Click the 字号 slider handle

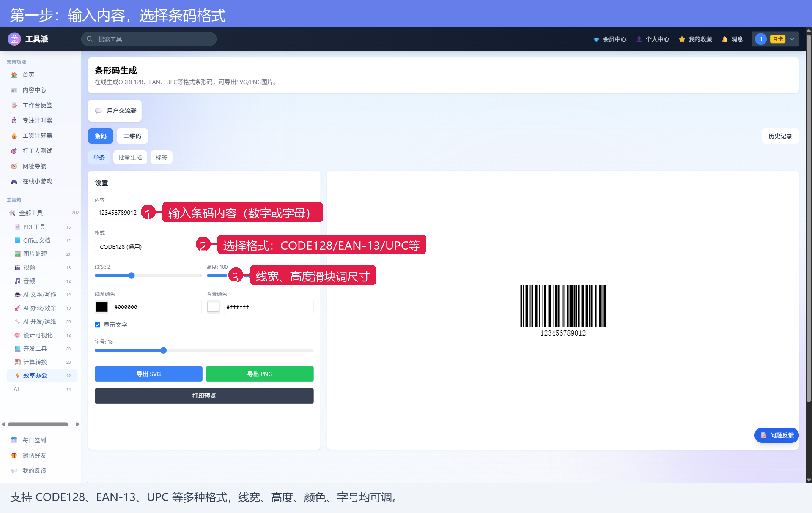point(164,350)
